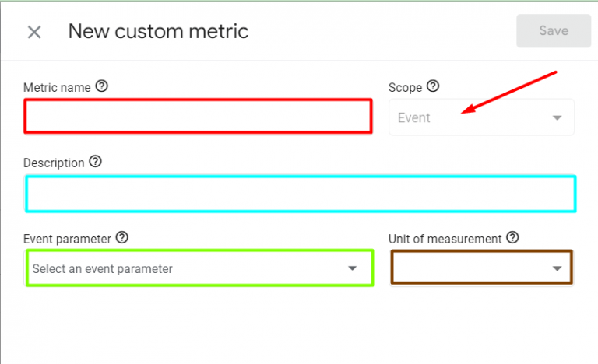Focus the Description text field

tap(301, 194)
